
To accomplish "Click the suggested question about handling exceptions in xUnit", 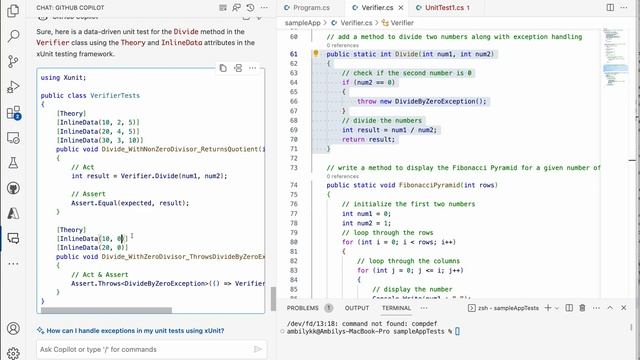I will click(x=135, y=331).
